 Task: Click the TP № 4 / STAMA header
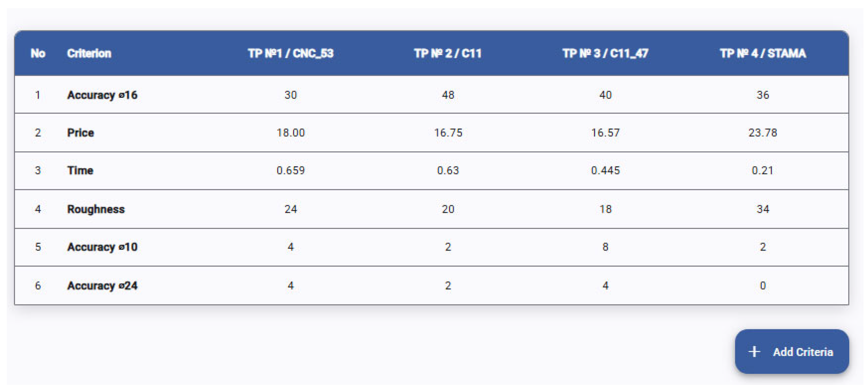(763, 53)
